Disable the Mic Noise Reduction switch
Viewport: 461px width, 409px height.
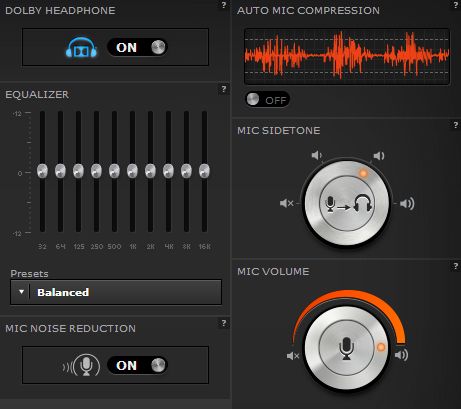(x=137, y=365)
